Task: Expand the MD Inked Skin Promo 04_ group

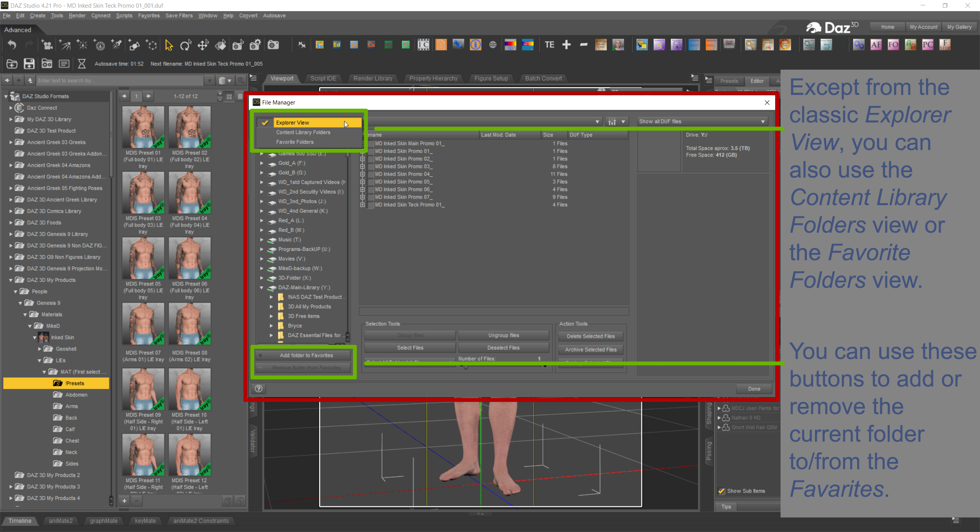Action: (362, 174)
